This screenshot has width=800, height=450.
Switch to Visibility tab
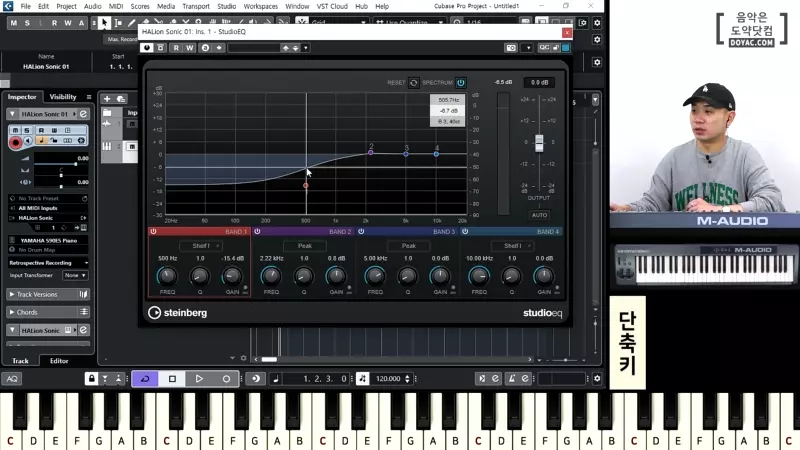[x=63, y=97]
